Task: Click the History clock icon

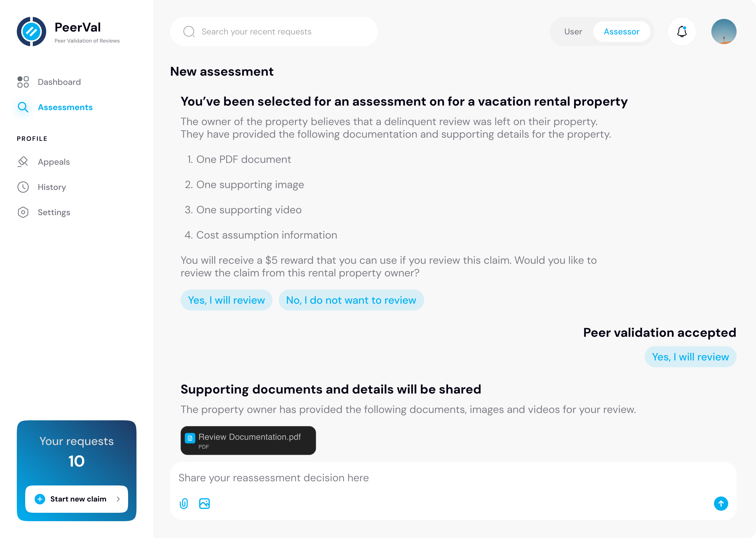Action: 23,187
